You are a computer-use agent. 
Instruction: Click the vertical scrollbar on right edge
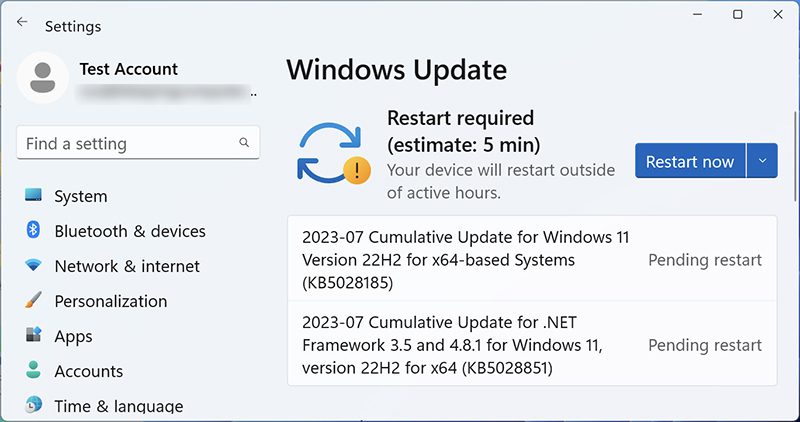tap(795, 156)
